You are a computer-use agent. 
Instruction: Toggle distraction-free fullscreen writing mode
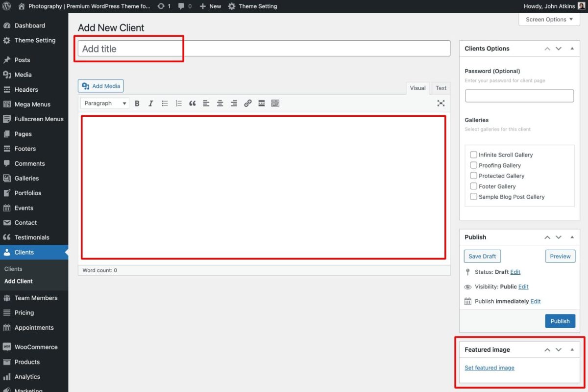tap(441, 103)
